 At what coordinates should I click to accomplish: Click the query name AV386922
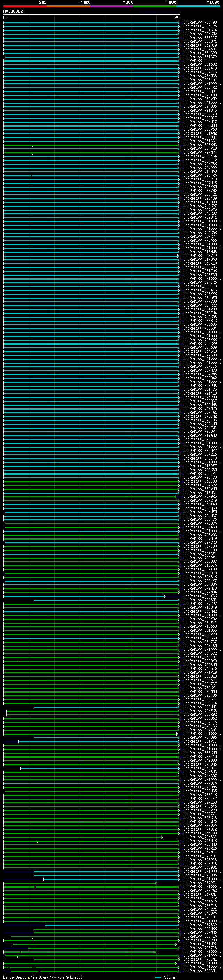click(x=13, y=11)
